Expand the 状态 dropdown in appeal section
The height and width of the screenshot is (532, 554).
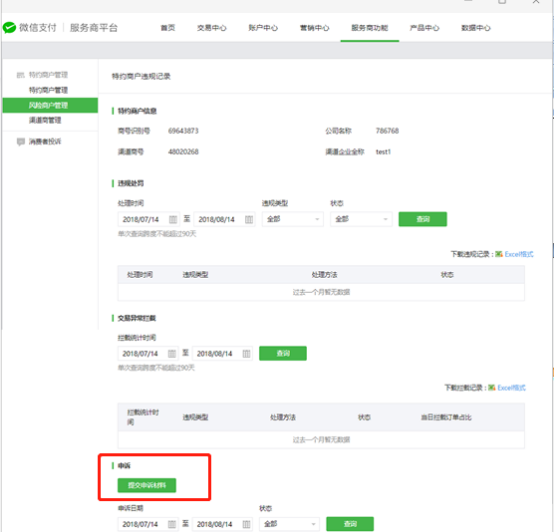point(289,524)
